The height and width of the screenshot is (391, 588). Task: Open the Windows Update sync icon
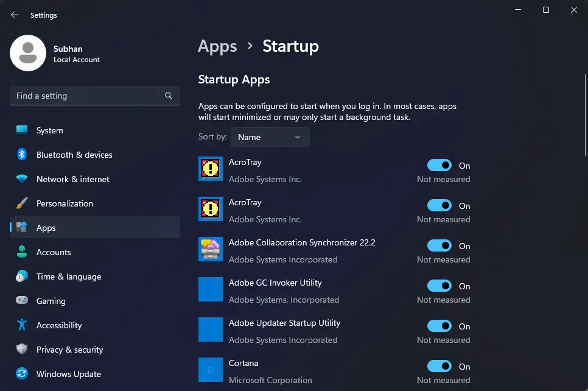pos(22,374)
